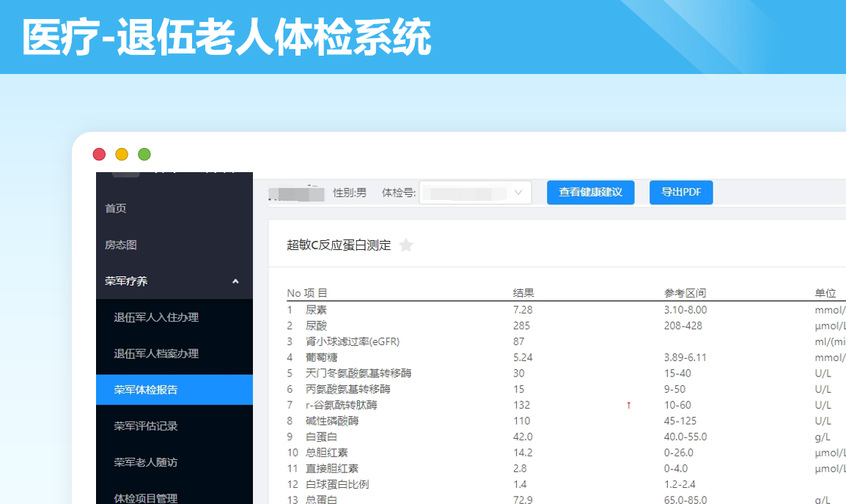The height and width of the screenshot is (504, 846).
Task: Click the result value 5.24
Action: coord(523,357)
